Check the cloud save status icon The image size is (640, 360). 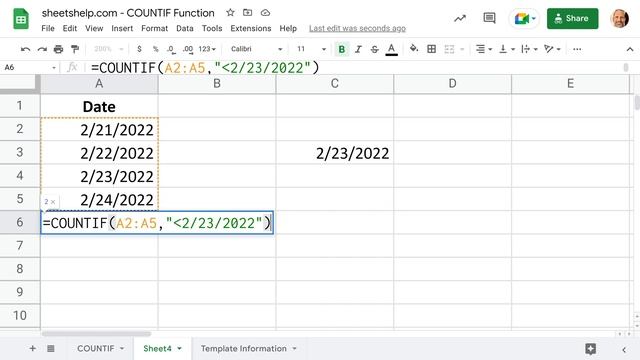tap(265, 13)
